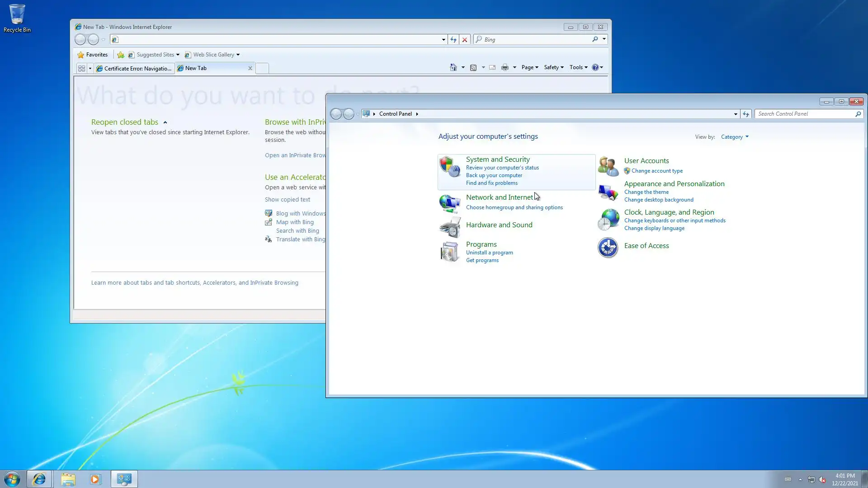Screen dimensions: 868x488
Task: Collapse the Reopen closed tabs arrow
Action: pyautogui.click(x=165, y=122)
